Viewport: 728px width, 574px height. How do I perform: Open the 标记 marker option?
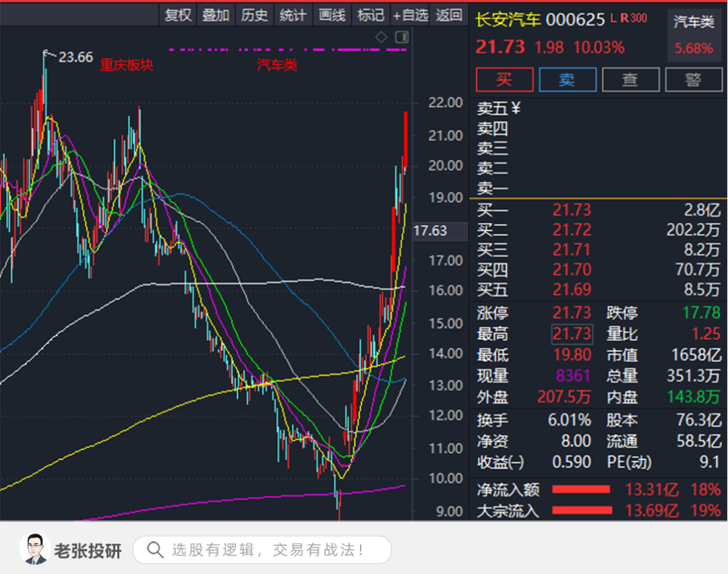[x=371, y=15]
